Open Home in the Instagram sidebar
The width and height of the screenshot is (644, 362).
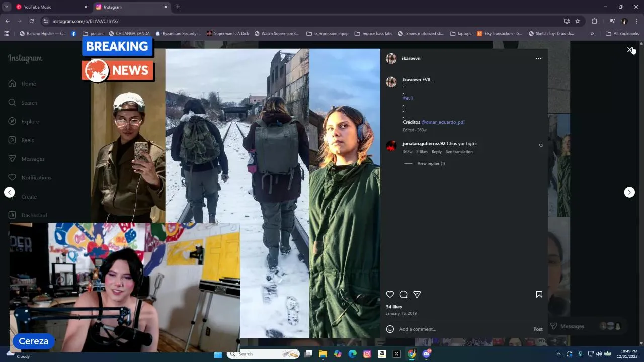[x=23, y=84]
